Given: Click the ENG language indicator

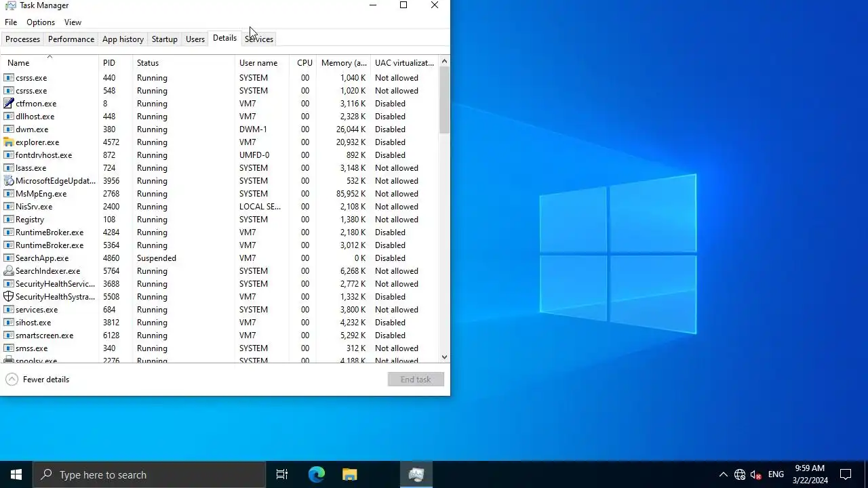Looking at the screenshot, I should click(776, 474).
